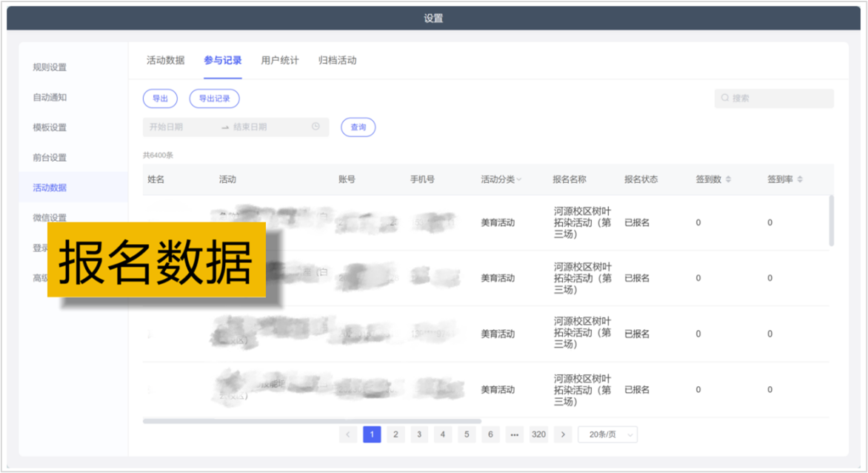868x473 pixels.
Task: Click the pagination ellipsis to jump pages
Action: click(x=514, y=434)
